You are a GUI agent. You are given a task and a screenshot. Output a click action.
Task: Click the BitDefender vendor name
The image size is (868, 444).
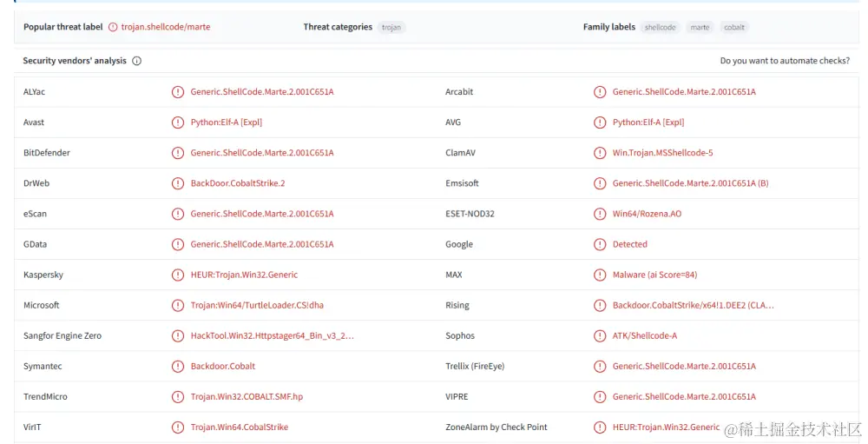click(x=47, y=153)
